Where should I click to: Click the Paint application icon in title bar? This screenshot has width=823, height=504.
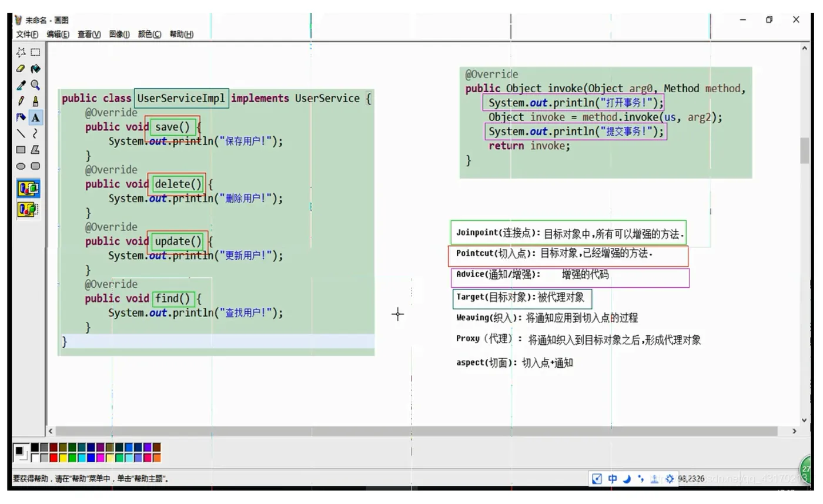(18, 20)
